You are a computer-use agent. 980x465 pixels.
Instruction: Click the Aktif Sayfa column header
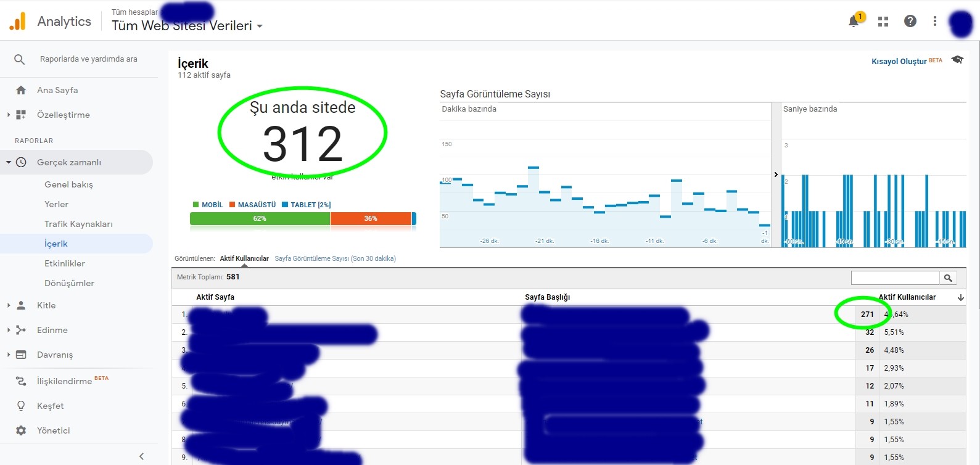[215, 297]
